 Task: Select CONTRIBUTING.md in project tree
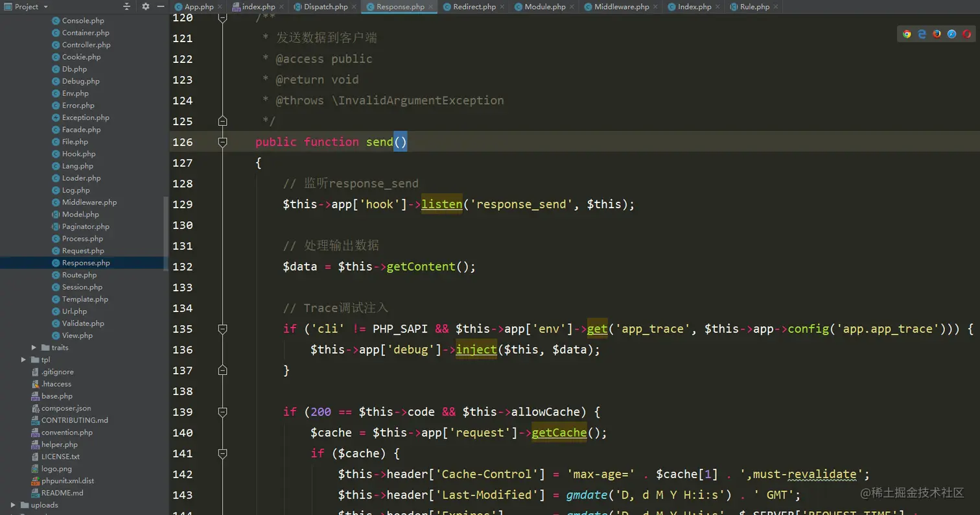[75, 420]
